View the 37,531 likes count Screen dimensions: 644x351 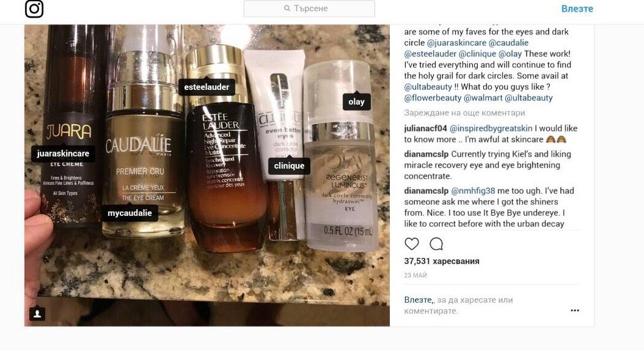[442, 261]
